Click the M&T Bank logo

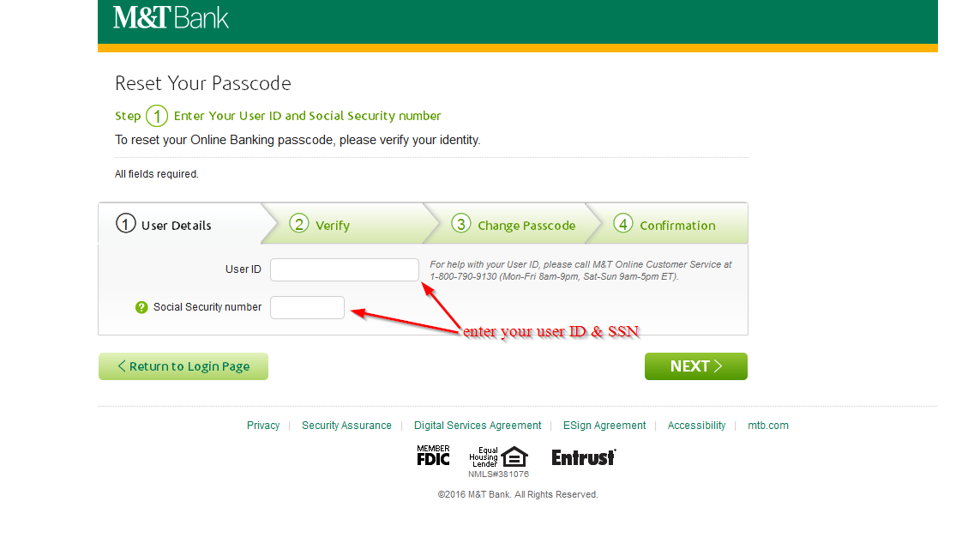pyautogui.click(x=171, y=17)
